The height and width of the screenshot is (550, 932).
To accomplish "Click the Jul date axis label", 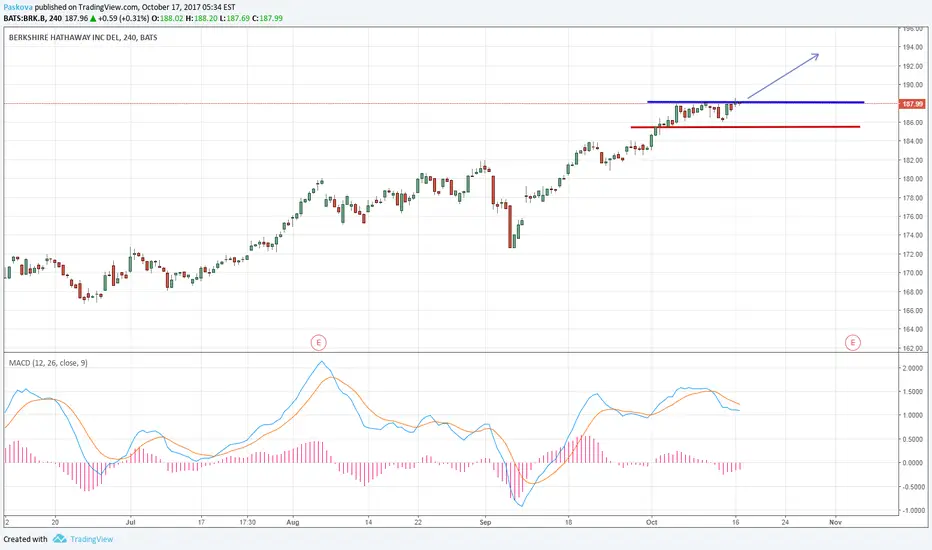I will (131, 523).
